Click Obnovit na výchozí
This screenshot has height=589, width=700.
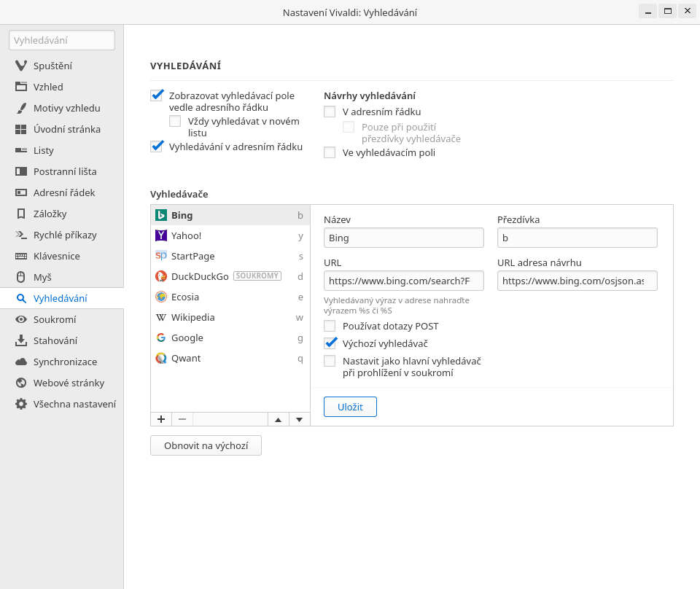(x=206, y=445)
